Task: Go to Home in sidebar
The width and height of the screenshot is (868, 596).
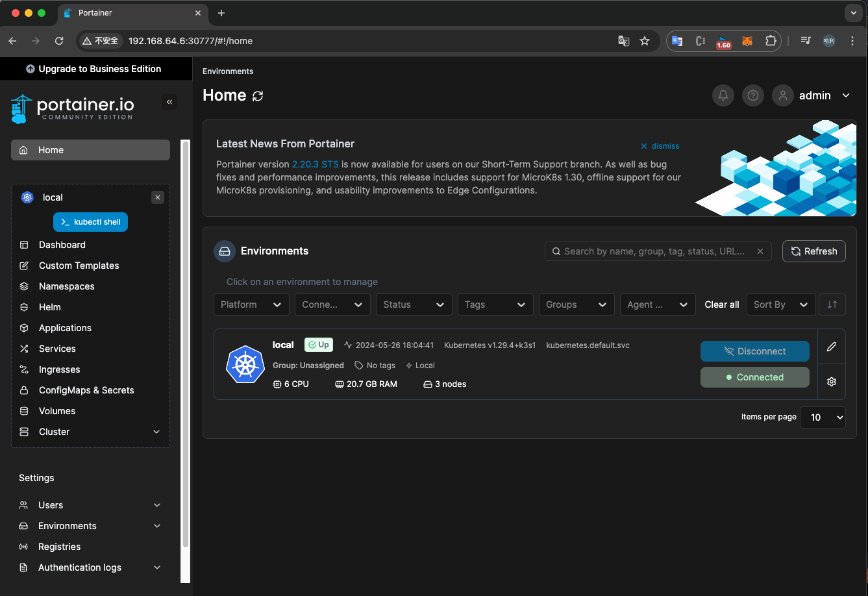Action: click(90, 150)
